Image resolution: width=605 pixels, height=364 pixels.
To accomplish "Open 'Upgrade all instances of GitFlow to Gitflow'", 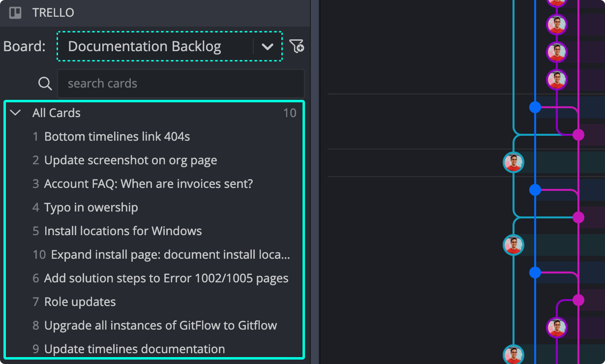I will click(x=161, y=325).
